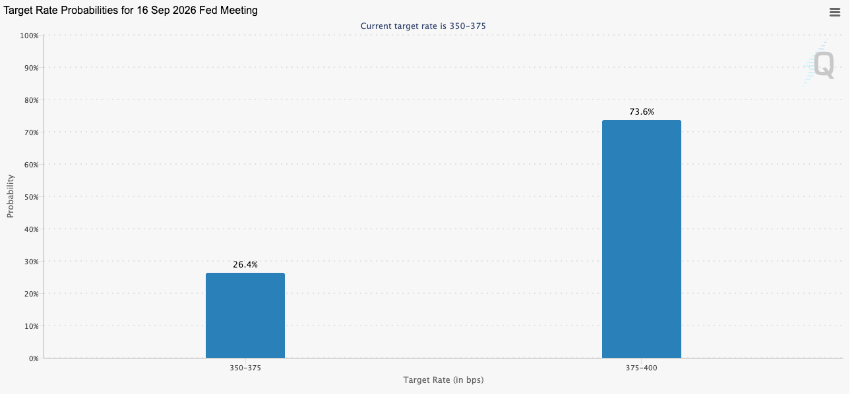Click the 350-375 x-axis category label

[245, 368]
